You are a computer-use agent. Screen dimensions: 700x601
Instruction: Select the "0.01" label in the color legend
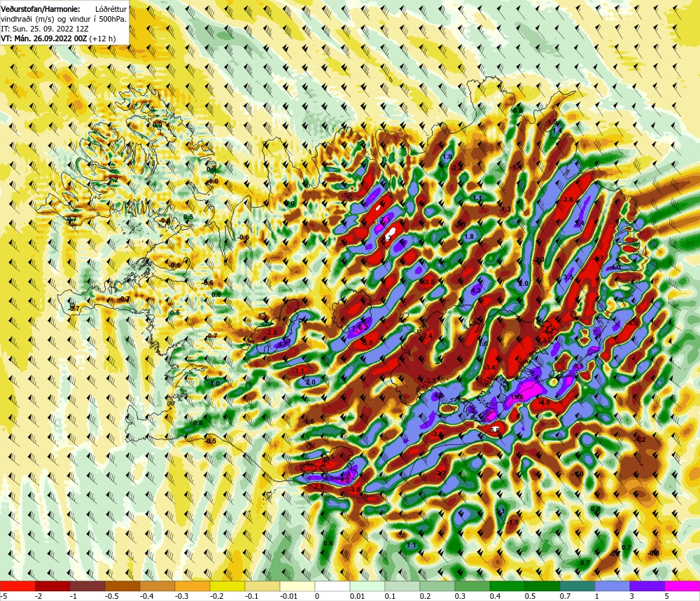[358, 596]
